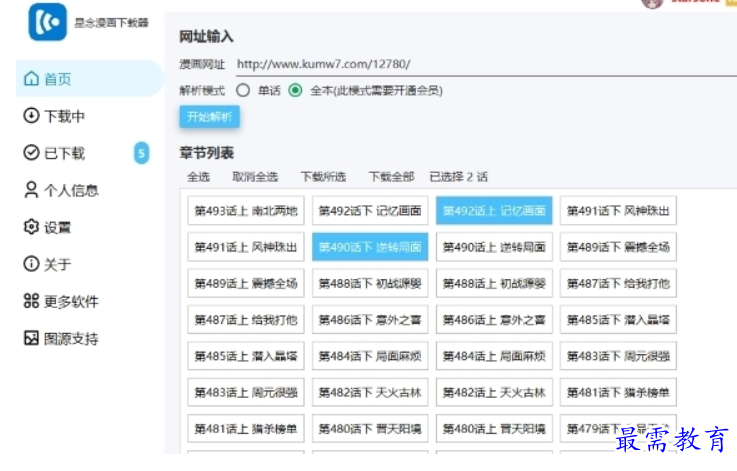Toggle chapter 第490话上 逆转局面

[494, 247]
